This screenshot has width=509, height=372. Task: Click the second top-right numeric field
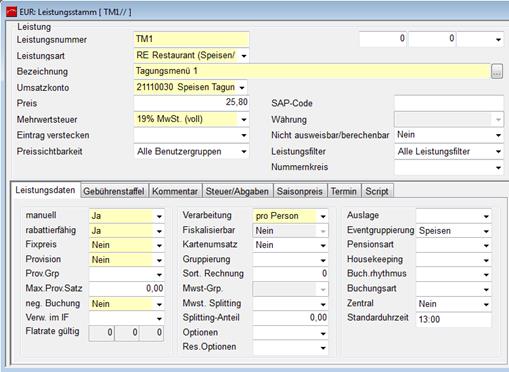click(432, 39)
